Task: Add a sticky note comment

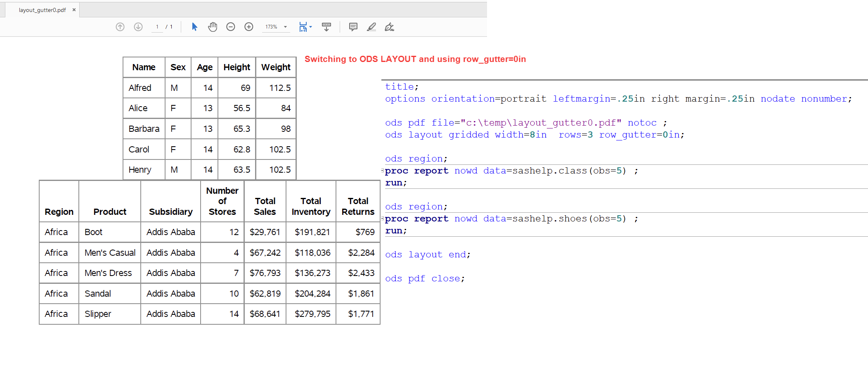Action: (x=353, y=27)
